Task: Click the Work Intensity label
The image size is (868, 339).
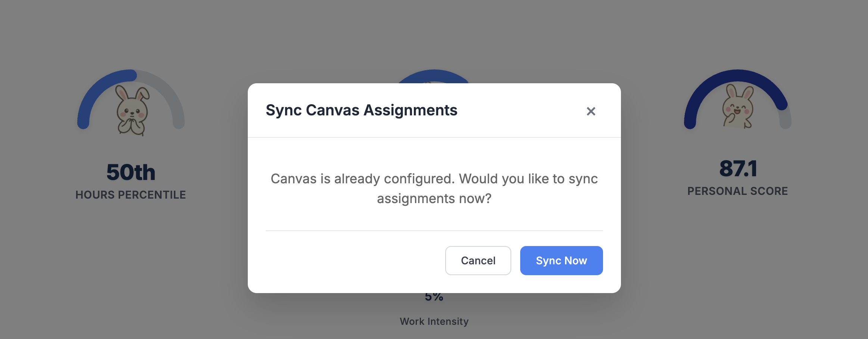Action: (x=434, y=321)
